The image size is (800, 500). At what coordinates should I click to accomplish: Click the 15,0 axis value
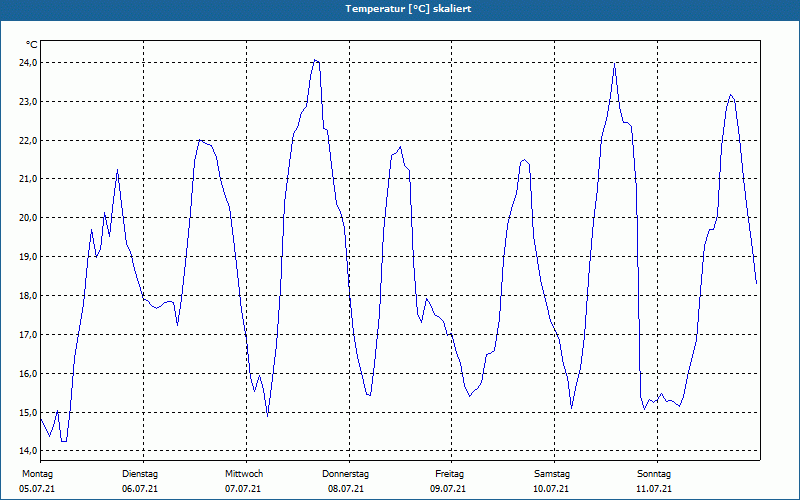pos(28,412)
